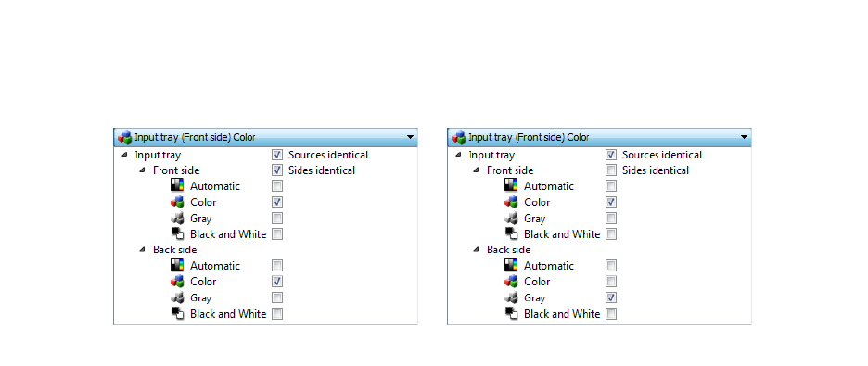Click the Gray icon under Back side, right panel
Viewport: 868px width, 366px height.
point(511,297)
